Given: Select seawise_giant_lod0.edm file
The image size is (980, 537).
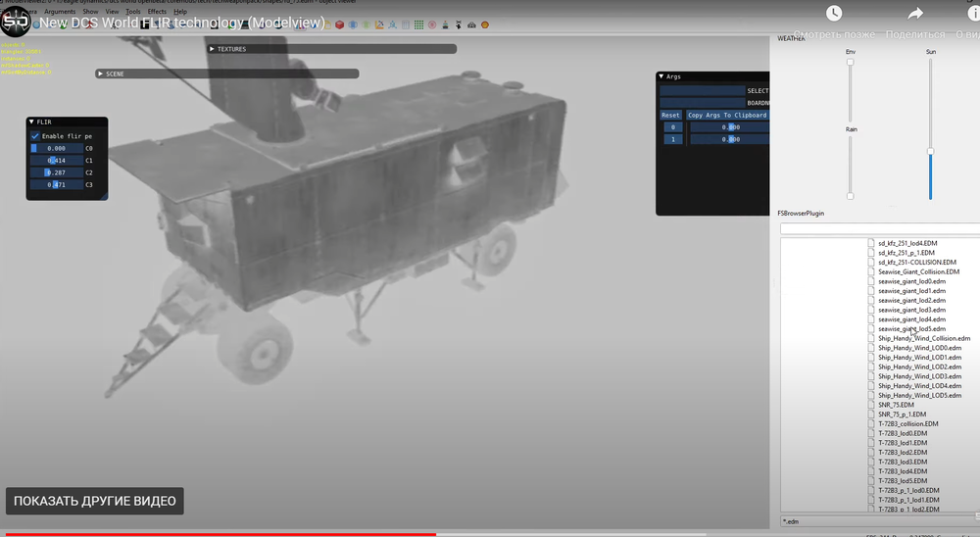Looking at the screenshot, I should tap(911, 281).
